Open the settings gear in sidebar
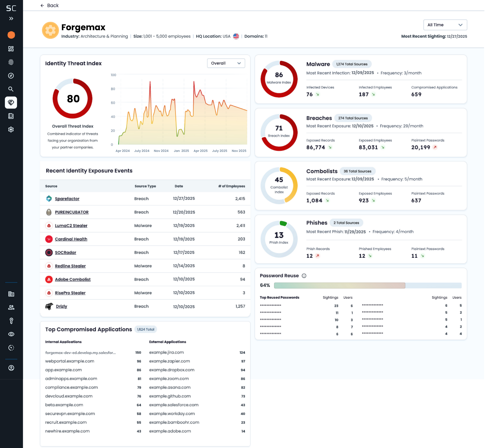 [x=11, y=129]
